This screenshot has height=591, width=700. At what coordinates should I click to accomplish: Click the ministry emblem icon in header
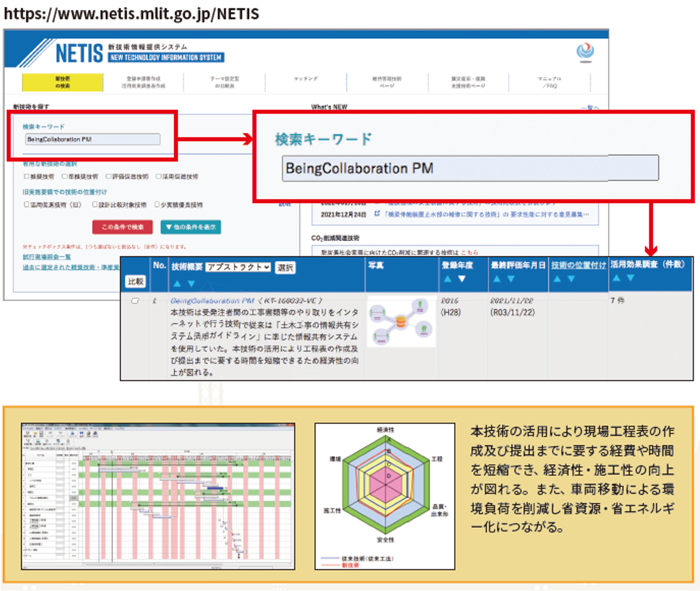[585, 52]
